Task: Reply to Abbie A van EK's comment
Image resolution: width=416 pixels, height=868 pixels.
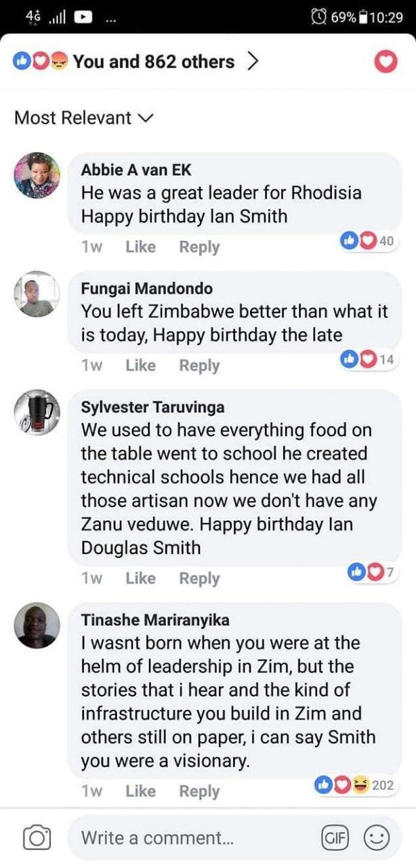Action: [x=199, y=247]
